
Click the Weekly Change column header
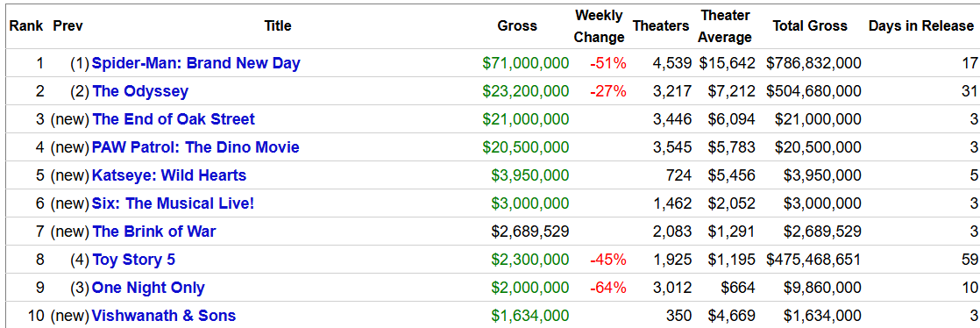[599, 26]
